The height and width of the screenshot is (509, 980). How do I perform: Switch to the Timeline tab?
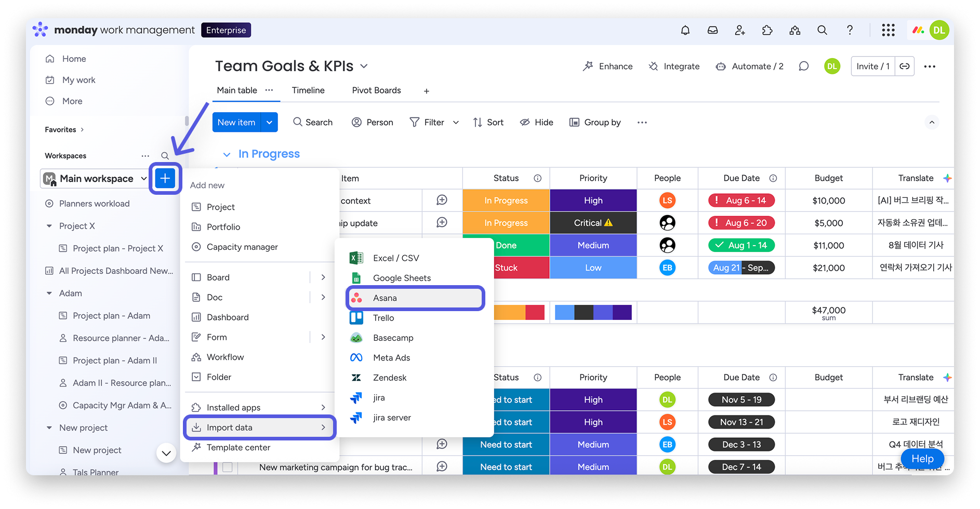(308, 90)
